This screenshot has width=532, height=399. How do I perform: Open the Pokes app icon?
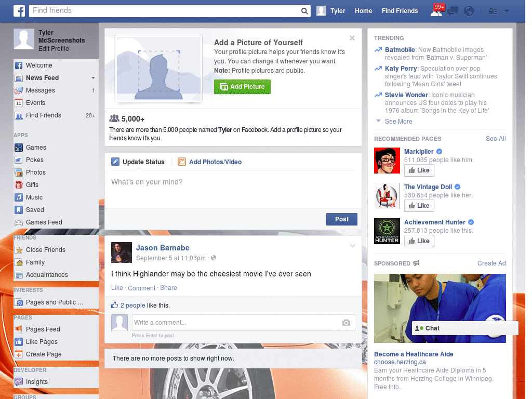click(19, 160)
